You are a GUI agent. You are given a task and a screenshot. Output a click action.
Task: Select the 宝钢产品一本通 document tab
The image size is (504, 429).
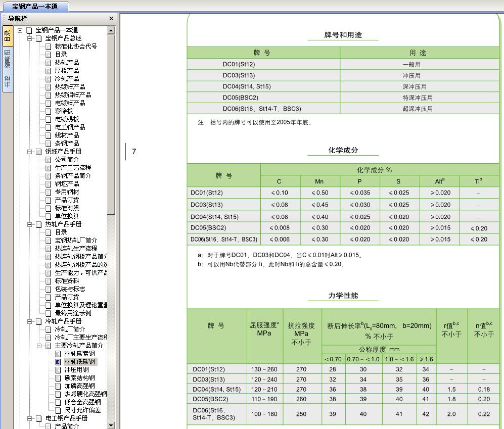click(x=35, y=7)
